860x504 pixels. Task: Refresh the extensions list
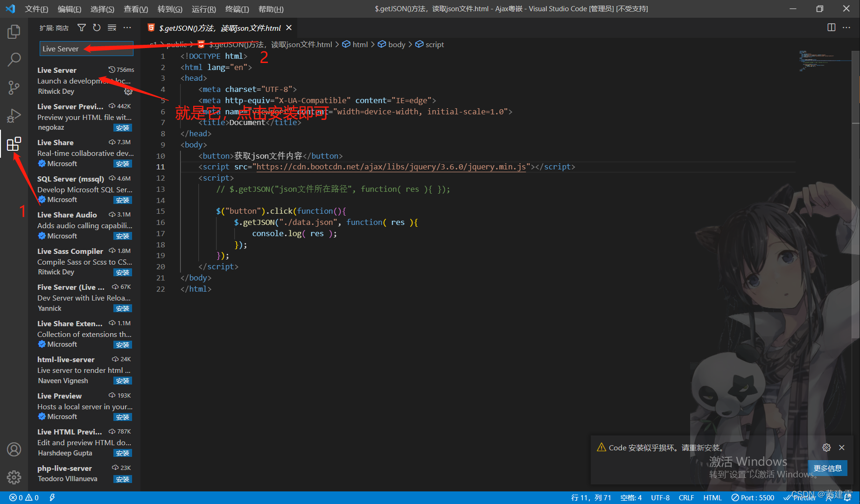(x=97, y=28)
